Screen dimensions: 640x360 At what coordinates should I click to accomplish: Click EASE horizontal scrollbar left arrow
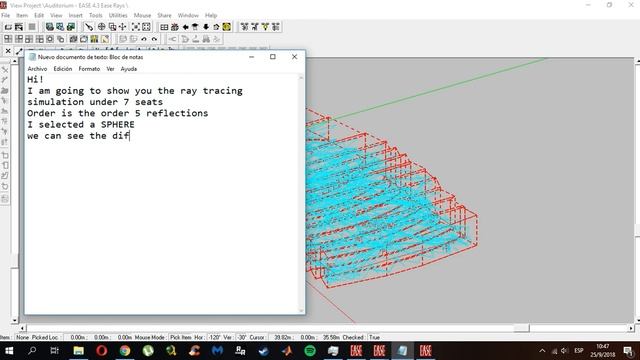click(22, 328)
